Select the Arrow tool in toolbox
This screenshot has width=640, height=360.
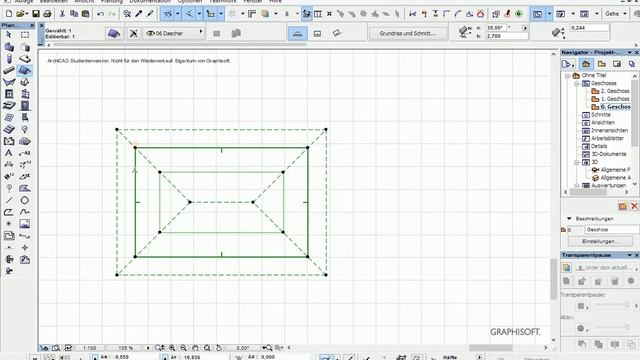[9, 35]
